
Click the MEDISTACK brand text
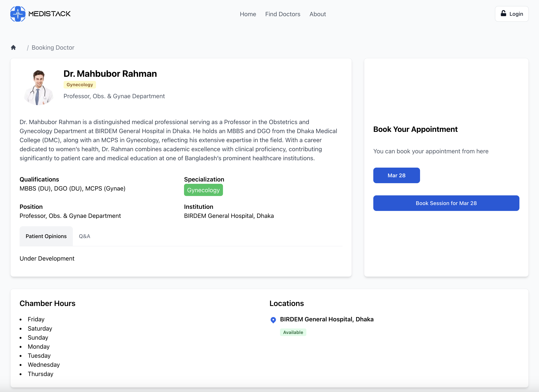[49, 14]
